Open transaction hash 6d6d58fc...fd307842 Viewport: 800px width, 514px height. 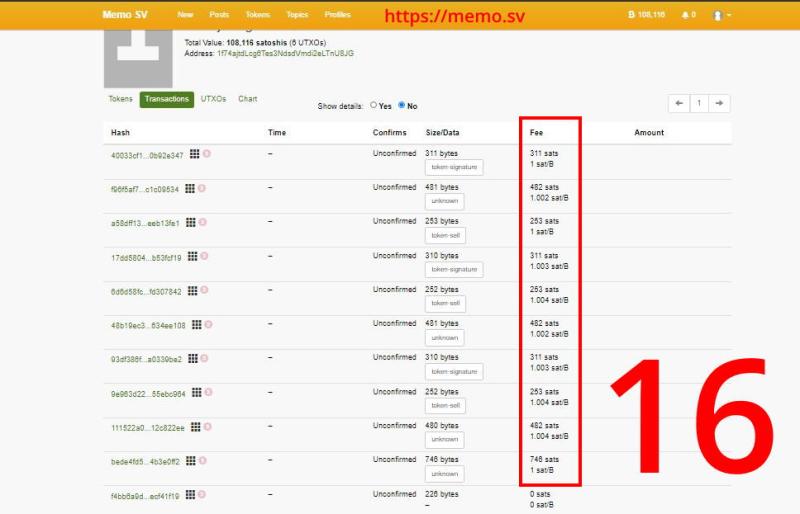pos(146,292)
